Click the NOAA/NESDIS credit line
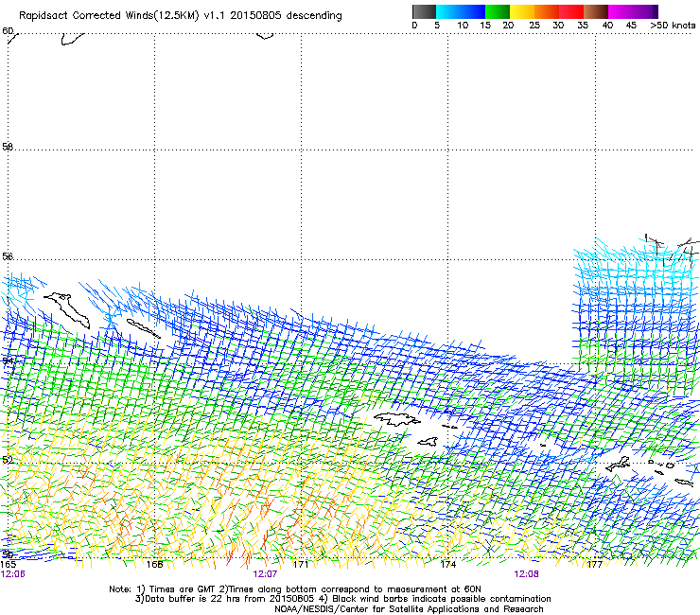 pos(409,609)
